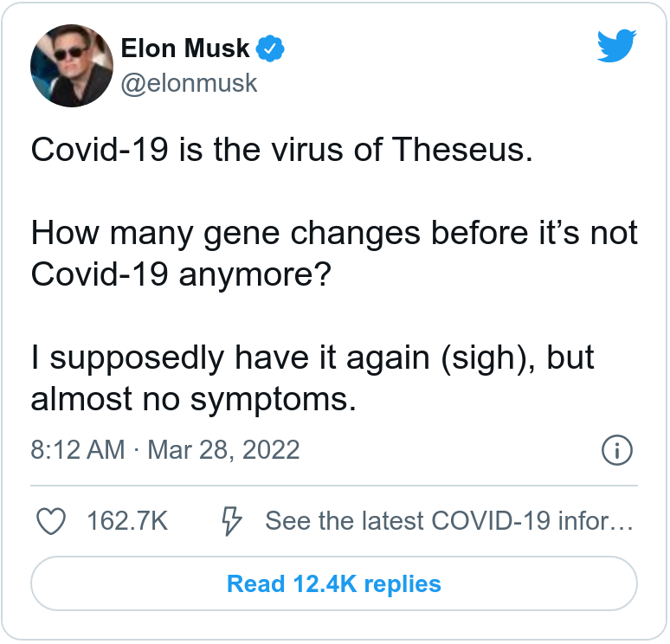Click the Elon Musk display name
The image size is (670, 644).
(x=187, y=49)
